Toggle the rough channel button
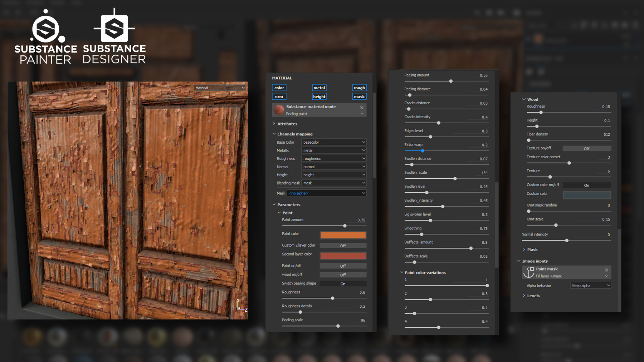The width and height of the screenshot is (644, 362). (x=359, y=88)
